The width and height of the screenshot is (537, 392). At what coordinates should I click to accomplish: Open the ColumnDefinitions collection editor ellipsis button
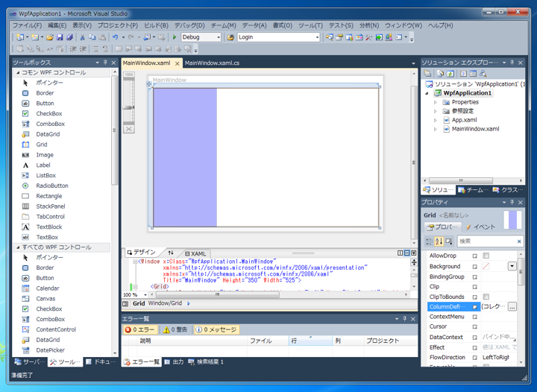(x=512, y=307)
